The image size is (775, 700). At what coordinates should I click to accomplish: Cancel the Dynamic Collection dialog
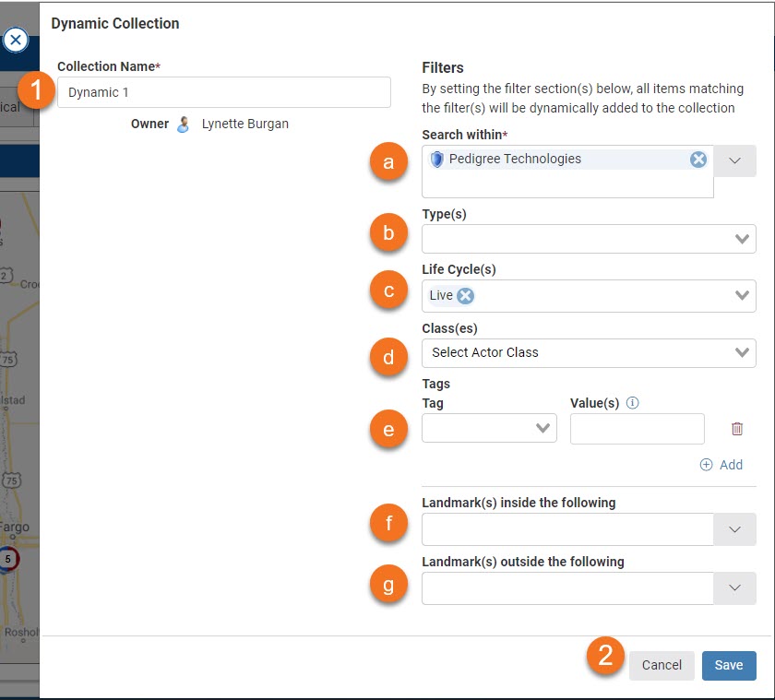[x=662, y=665]
